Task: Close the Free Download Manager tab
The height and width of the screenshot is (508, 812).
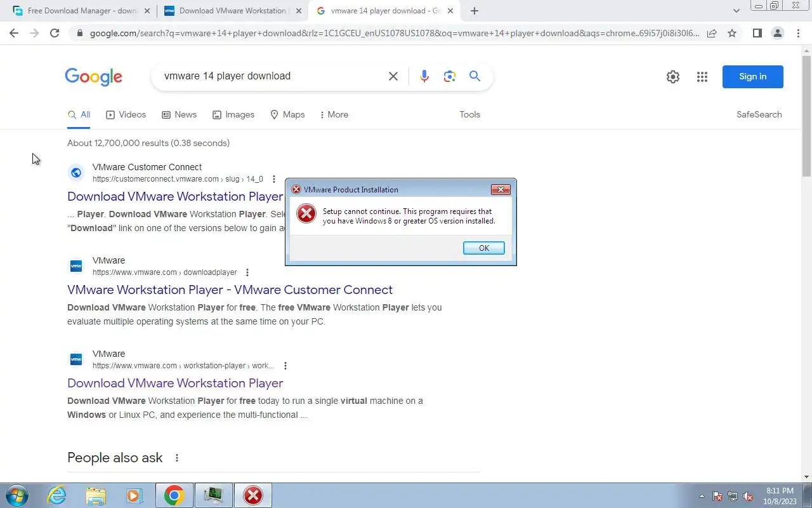Action: point(147,11)
